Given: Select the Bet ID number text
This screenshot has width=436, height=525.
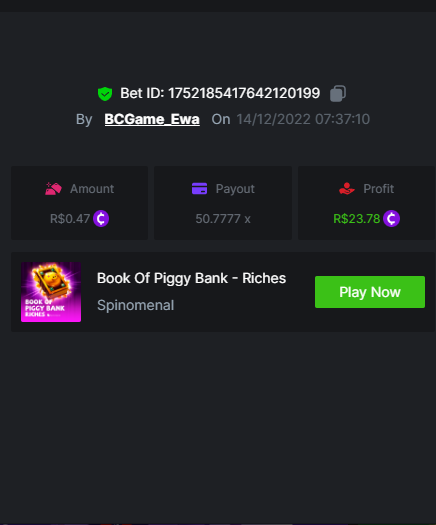Looking at the screenshot, I should pyautogui.click(x=244, y=93).
